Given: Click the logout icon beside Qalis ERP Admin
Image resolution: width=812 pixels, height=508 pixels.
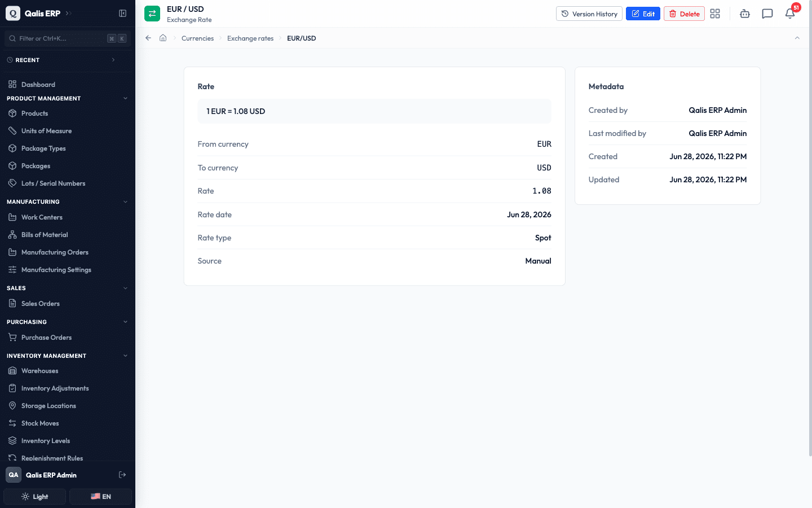Looking at the screenshot, I should (x=122, y=475).
